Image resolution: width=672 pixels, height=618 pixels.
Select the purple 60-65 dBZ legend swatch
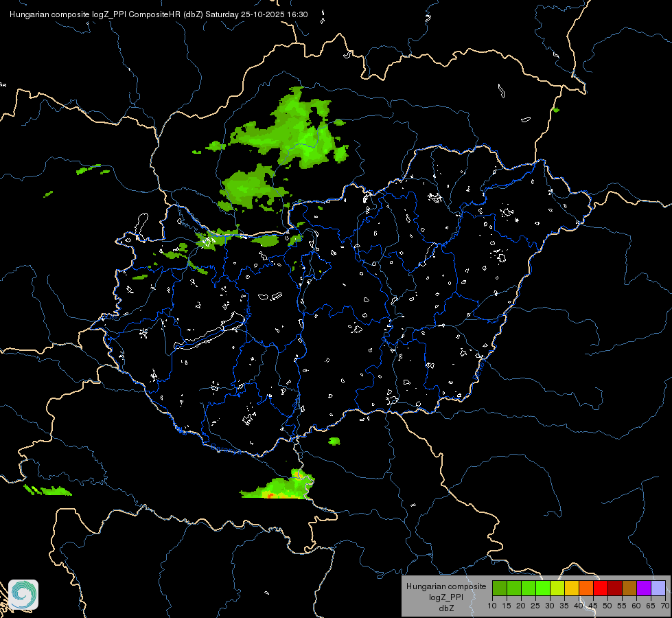(644, 588)
